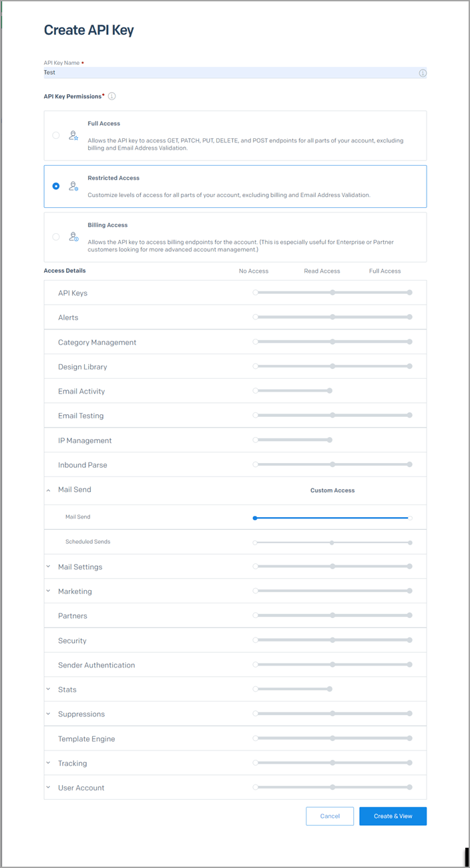The image size is (470, 868).
Task: Click the Inbound Parse row label
Action: pos(83,465)
